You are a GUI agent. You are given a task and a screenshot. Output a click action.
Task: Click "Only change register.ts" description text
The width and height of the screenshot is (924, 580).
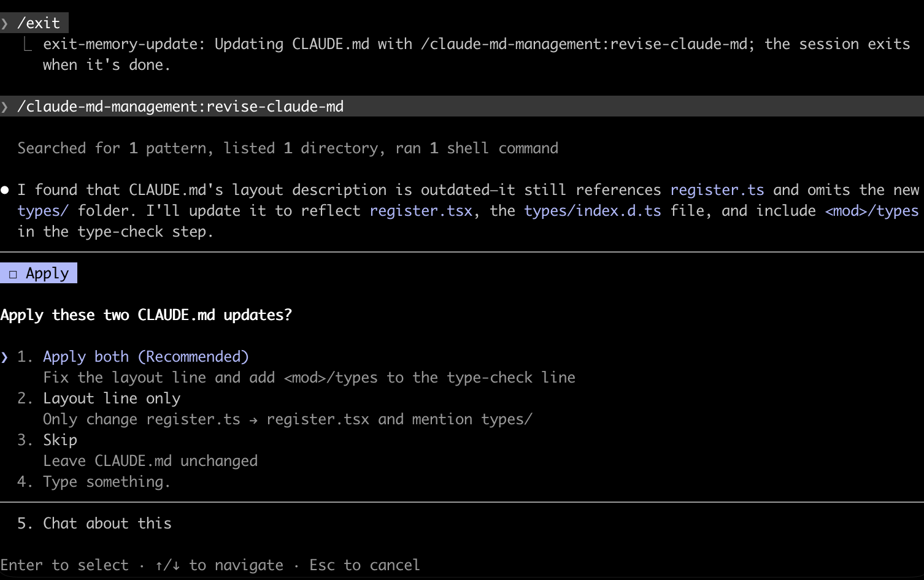tap(288, 419)
